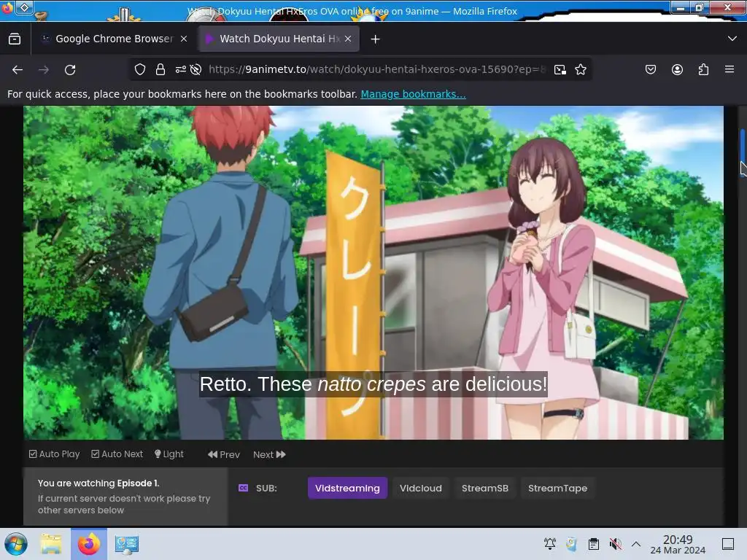
Task: Toggle the Auto Next checkbox
Action: [117, 454]
